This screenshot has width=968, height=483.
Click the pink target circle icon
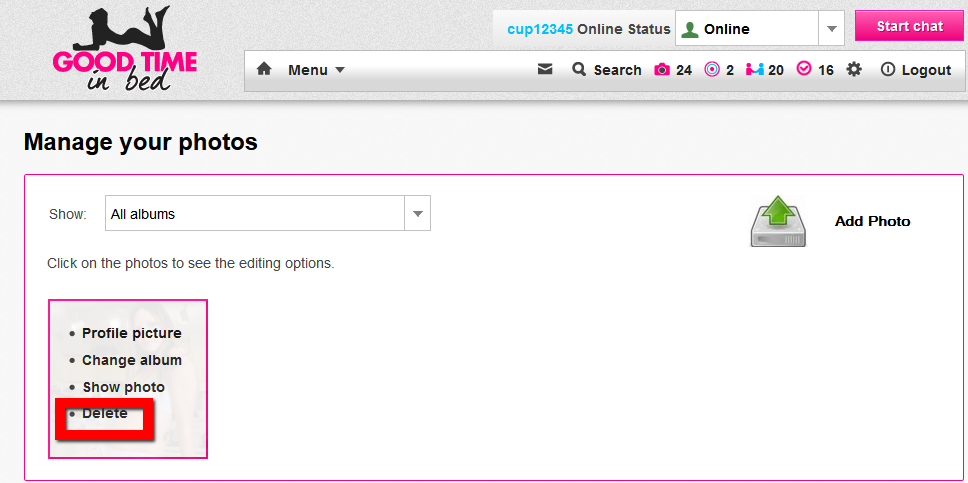[712, 70]
